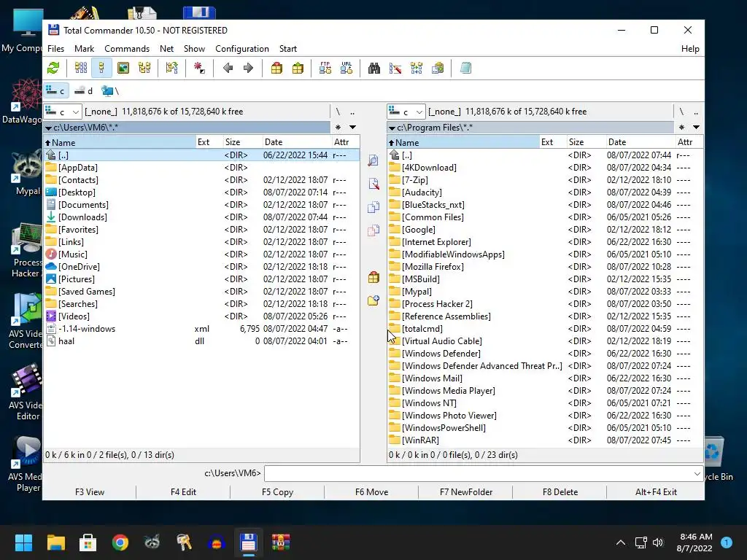This screenshot has height=560, width=747.
Task: Click left panel root directory backslash
Action: pyautogui.click(x=338, y=112)
